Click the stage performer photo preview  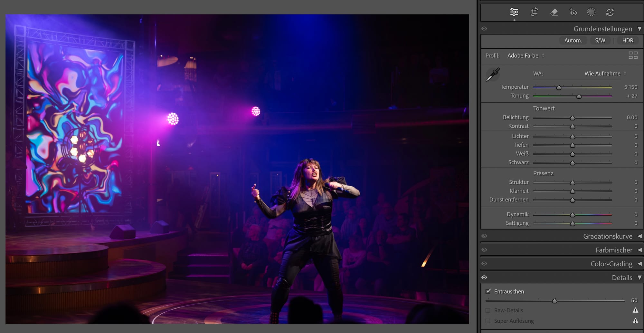click(x=237, y=169)
